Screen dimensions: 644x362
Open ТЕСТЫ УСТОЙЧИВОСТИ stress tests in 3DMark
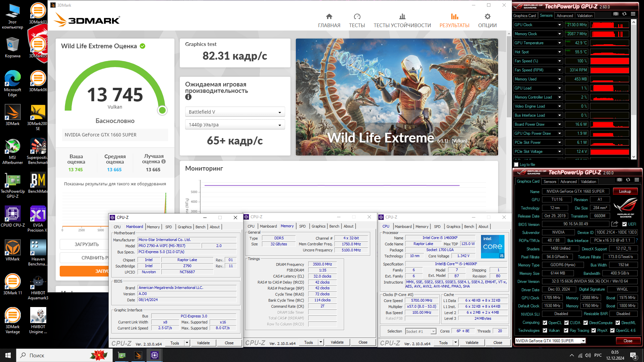click(402, 21)
